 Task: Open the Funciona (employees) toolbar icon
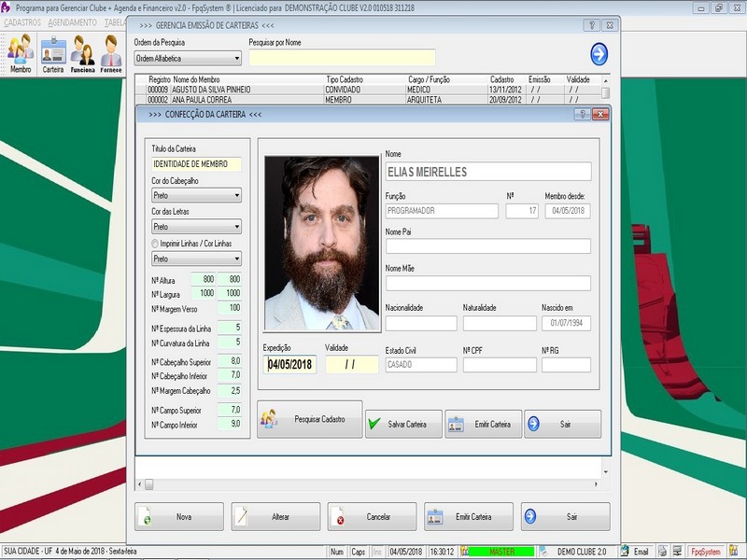point(82,53)
